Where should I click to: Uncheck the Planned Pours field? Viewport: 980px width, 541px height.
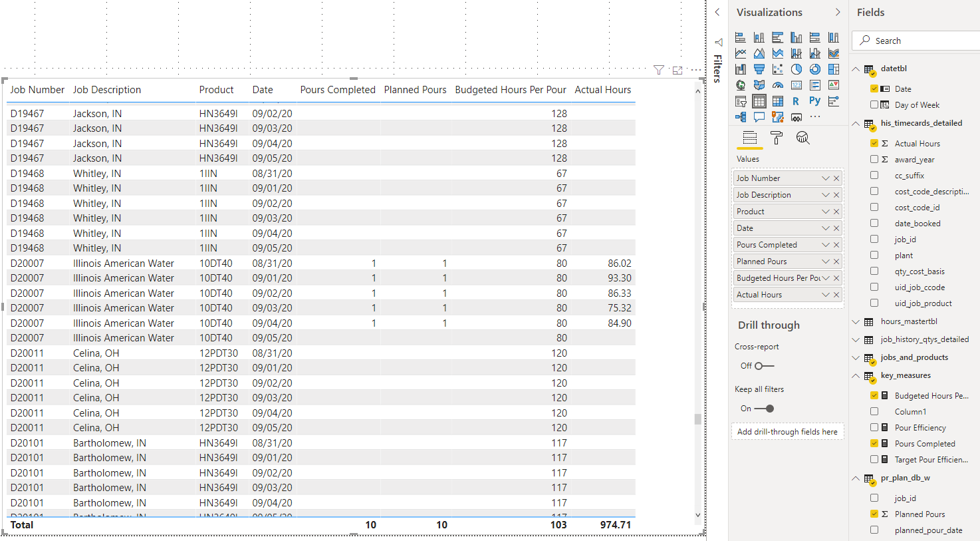click(x=874, y=514)
